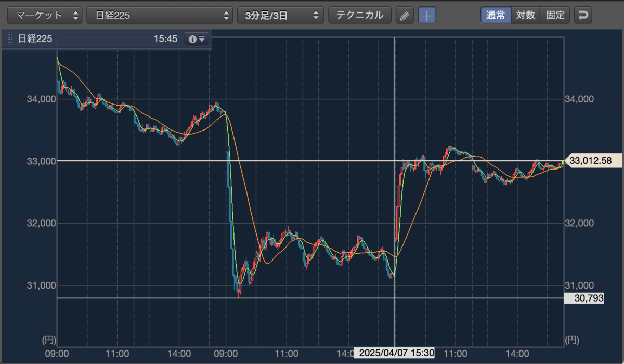
Task: Click the 15:45 time label in panel header
Action: point(165,39)
